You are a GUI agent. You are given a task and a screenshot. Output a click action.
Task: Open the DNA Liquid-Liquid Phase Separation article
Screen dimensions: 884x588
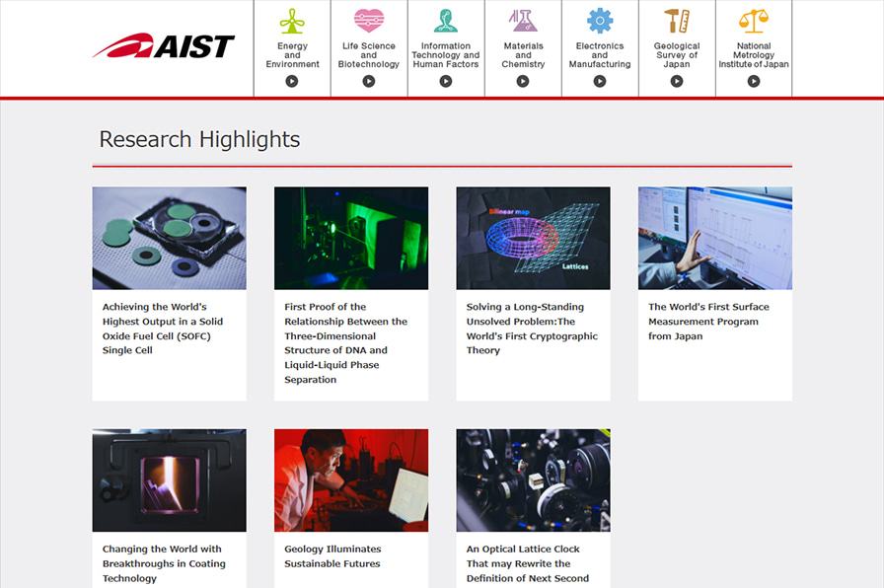(345, 342)
